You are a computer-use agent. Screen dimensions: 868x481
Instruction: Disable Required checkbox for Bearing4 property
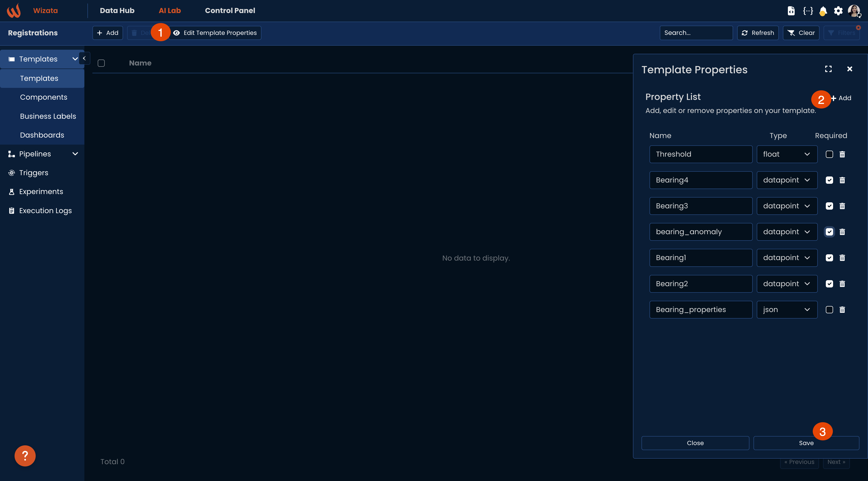click(x=829, y=180)
